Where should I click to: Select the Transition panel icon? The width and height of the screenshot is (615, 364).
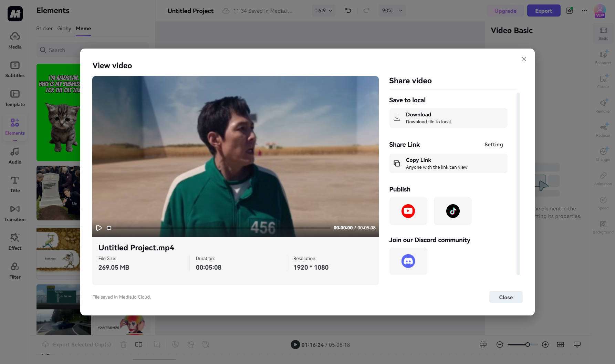tap(14, 212)
